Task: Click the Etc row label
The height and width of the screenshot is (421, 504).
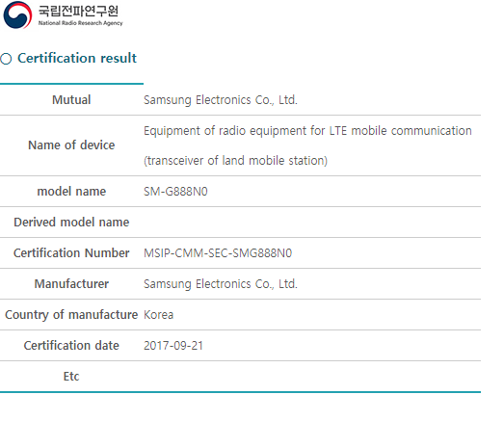Action: (x=71, y=377)
